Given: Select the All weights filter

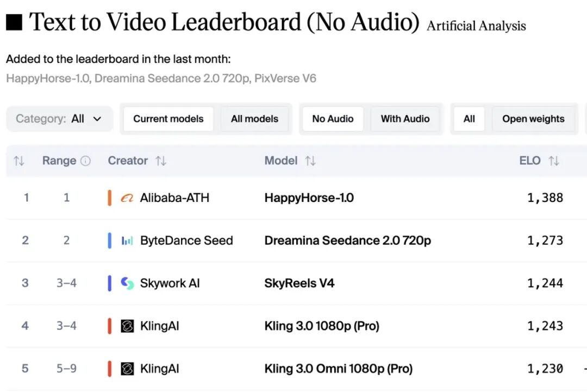Looking at the screenshot, I should pyautogui.click(x=469, y=119).
